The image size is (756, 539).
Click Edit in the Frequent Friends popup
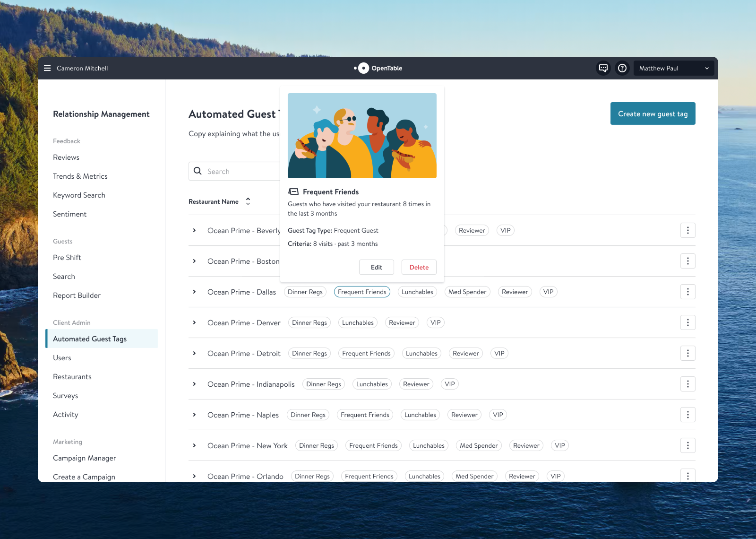click(377, 267)
